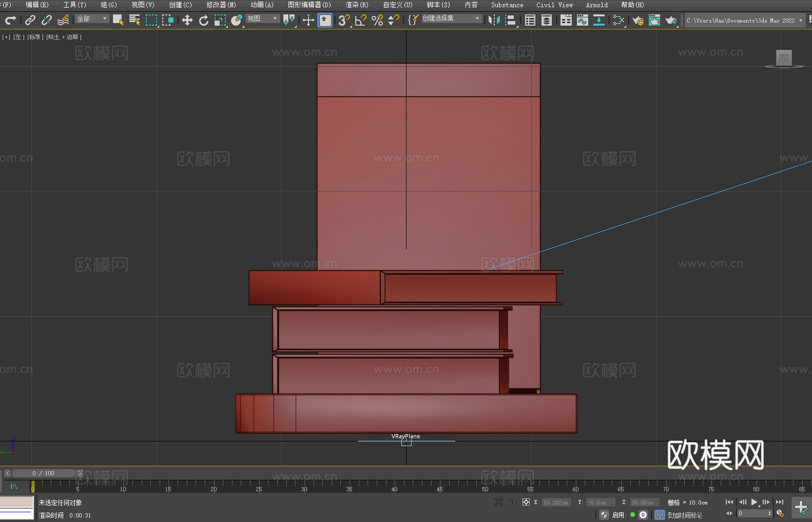The image size is (812, 522).
Task: Open the project path dropdown
Action: 744,21
